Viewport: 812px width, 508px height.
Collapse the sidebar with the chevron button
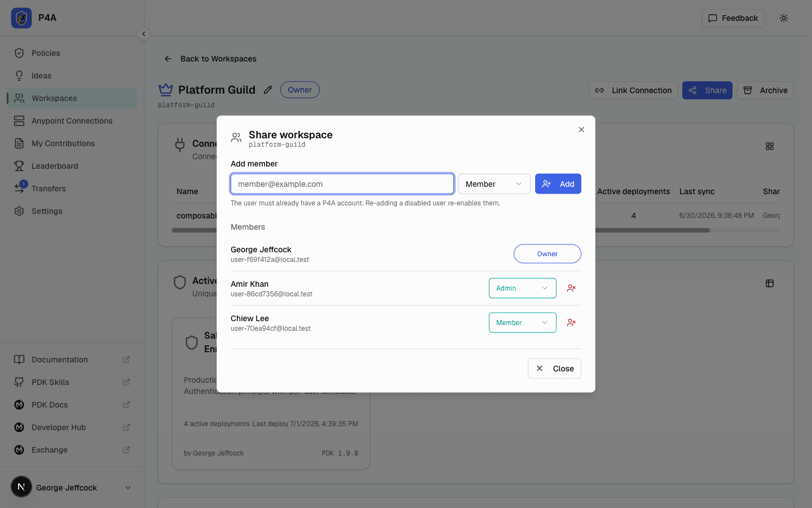pyautogui.click(x=144, y=34)
